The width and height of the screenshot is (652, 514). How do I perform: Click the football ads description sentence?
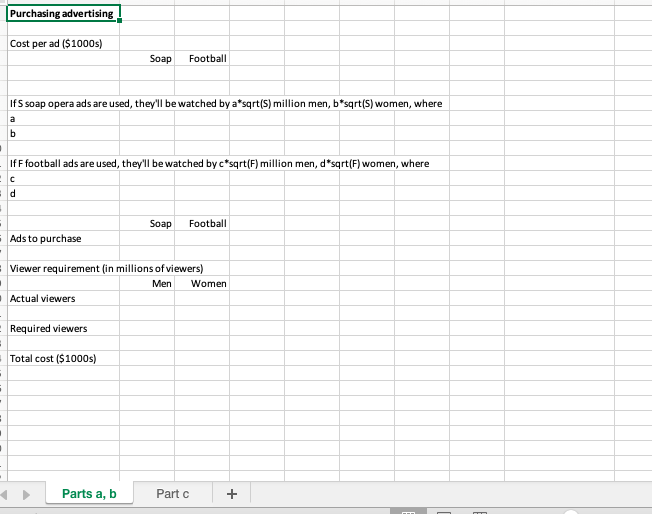[x=220, y=163]
